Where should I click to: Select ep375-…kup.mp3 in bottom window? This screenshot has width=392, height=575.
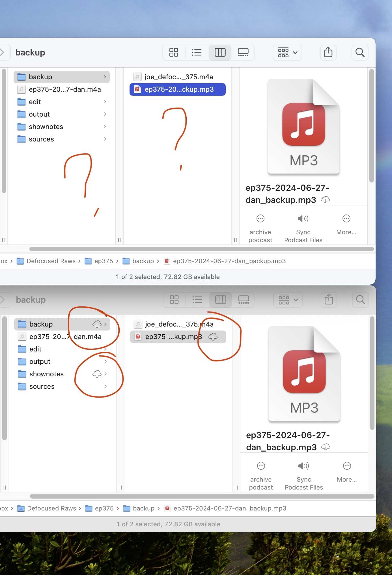178,337
